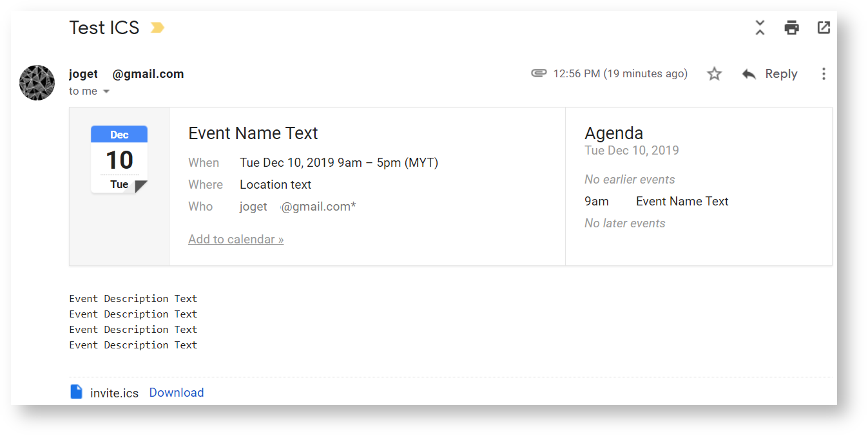The width and height of the screenshot is (868, 436).
Task: Expand the "to me" recipient details
Action: point(106,91)
